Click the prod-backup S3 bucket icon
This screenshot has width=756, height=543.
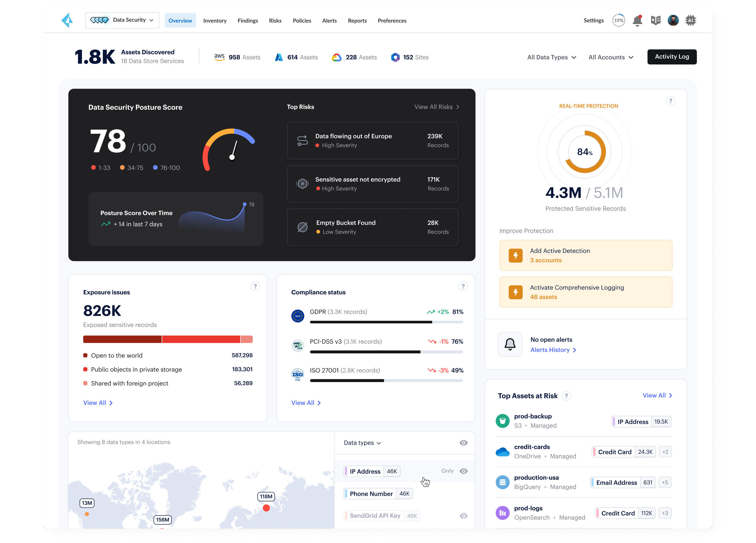[502, 421]
